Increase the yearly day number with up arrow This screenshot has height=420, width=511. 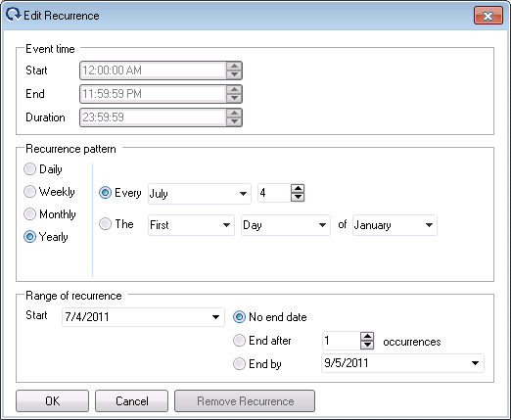pyautogui.click(x=298, y=189)
